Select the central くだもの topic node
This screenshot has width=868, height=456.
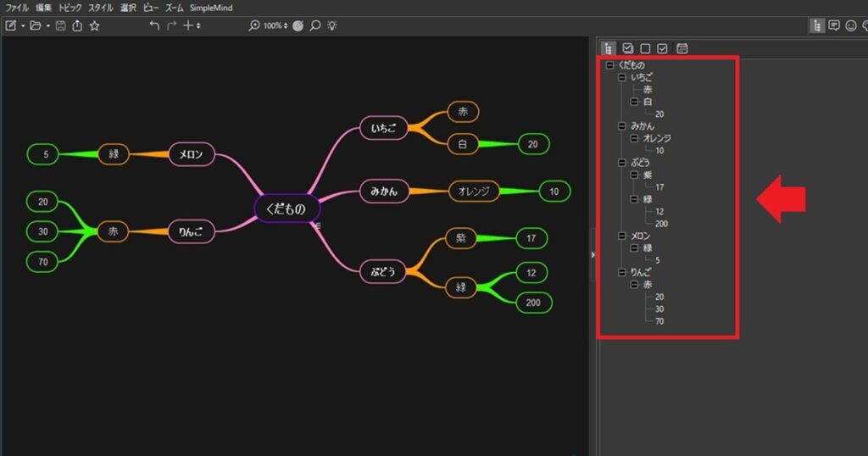pos(285,209)
